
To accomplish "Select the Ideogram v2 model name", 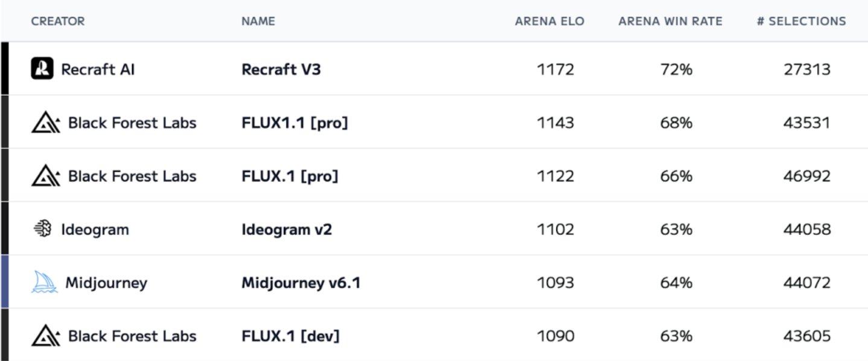I will [286, 229].
